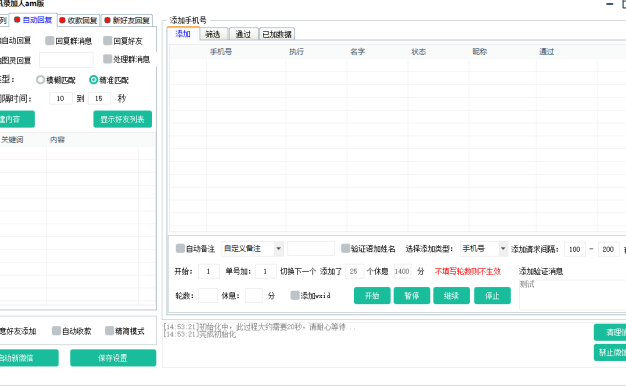The width and height of the screenshot is (626, 386).
Task: Click the 添加请求间隔 field showing 200
Action: click(x=608, y=249)
